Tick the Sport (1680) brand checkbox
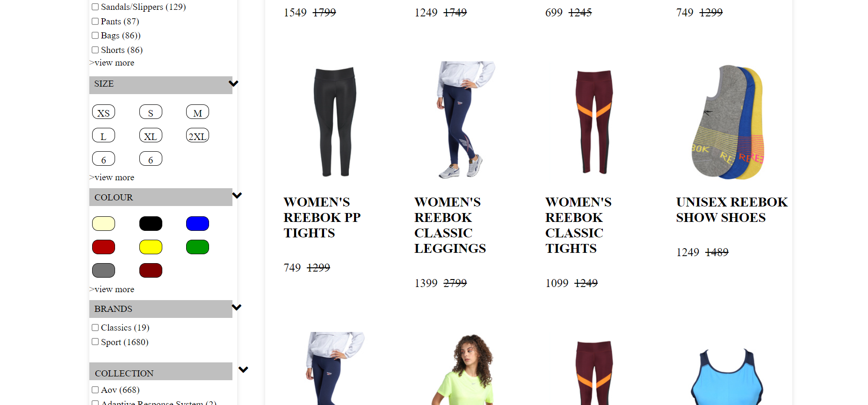This screenshot has height=405, width=868. (95, 342)
